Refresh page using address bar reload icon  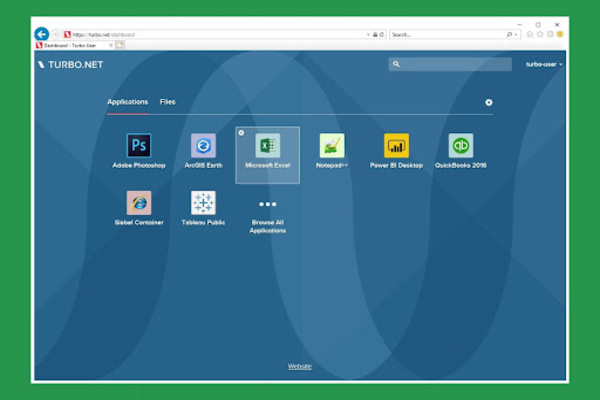(x=382, y=34)
